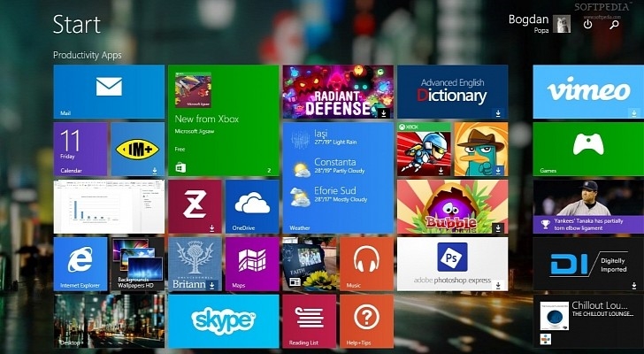Click the Power options button

click(x=588, y=24)
